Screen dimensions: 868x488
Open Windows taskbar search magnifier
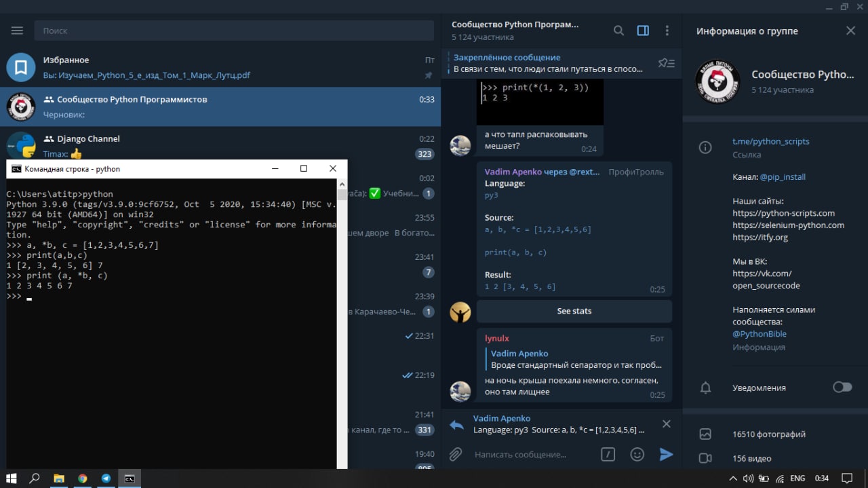coord(35,478)
